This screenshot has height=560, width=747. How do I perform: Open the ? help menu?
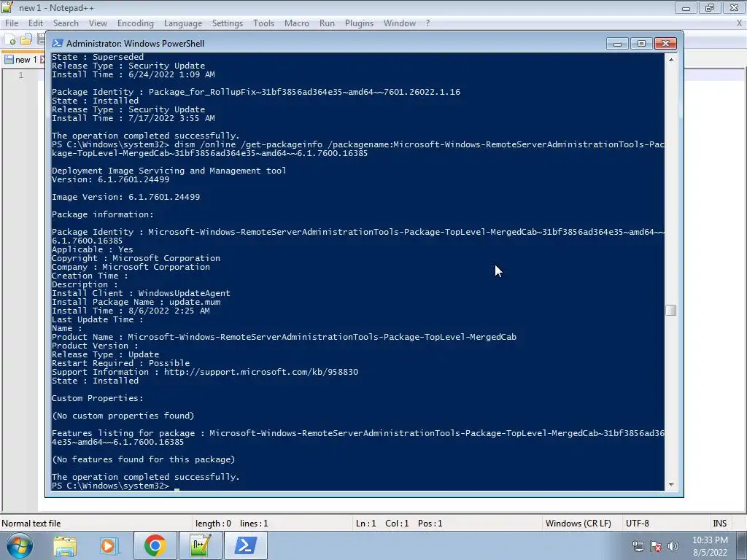427,23
